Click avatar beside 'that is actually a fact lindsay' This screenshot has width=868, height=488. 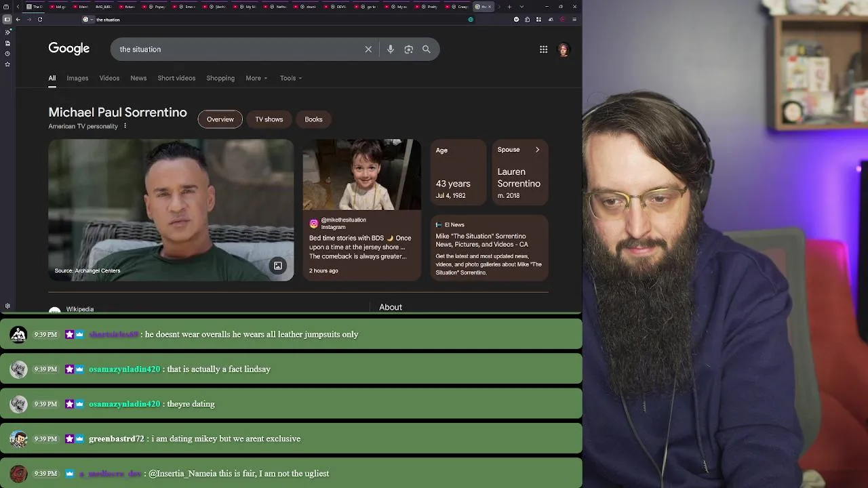click(x=18, y=369)
